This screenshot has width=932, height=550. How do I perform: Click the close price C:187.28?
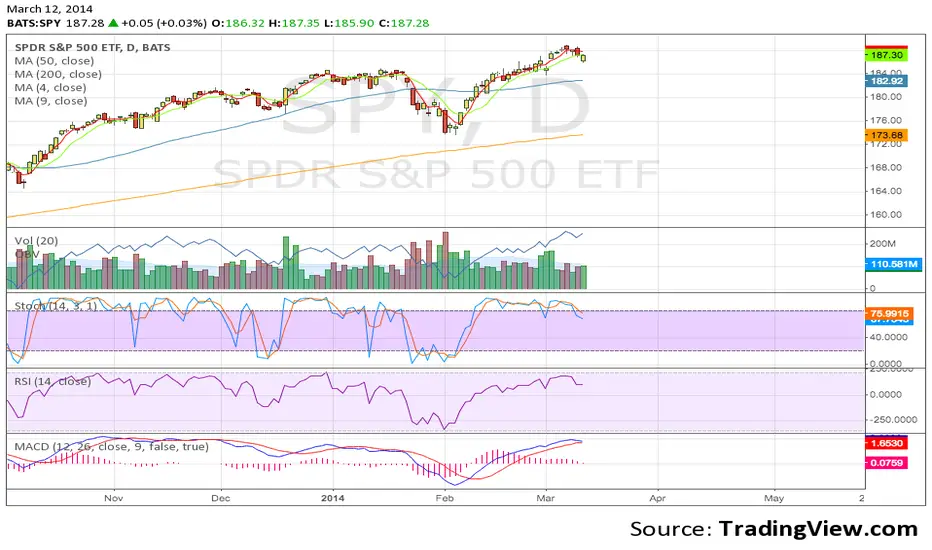pos(404,23)
